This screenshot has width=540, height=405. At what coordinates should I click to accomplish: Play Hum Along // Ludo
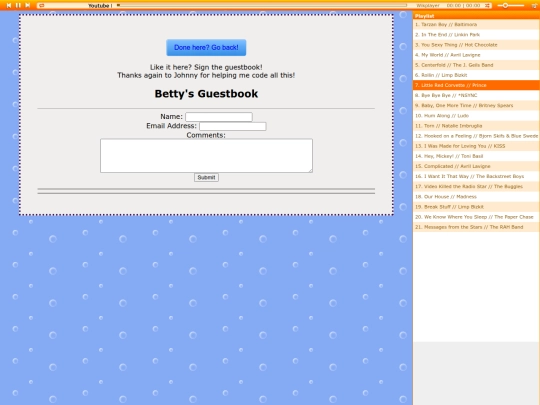point(476,116)
